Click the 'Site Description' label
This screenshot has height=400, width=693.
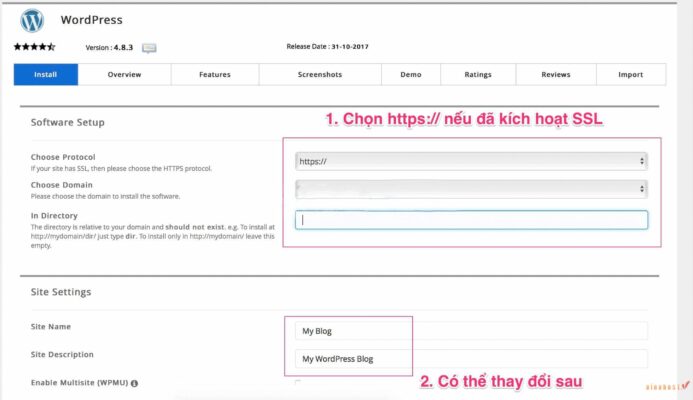[62, 354]
